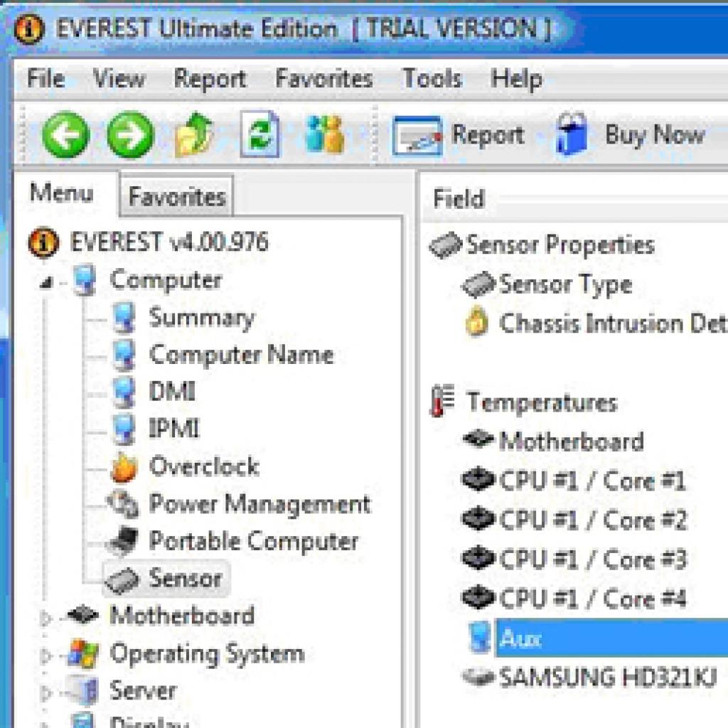
Task: Select the Summary tree item label
Action: tap(201, 318)
